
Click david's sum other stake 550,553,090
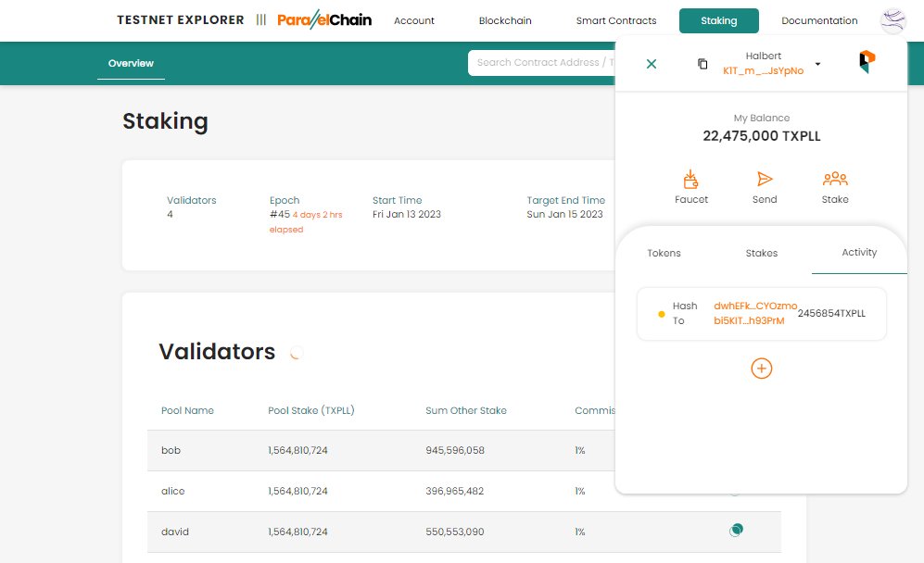click(455, 532)
